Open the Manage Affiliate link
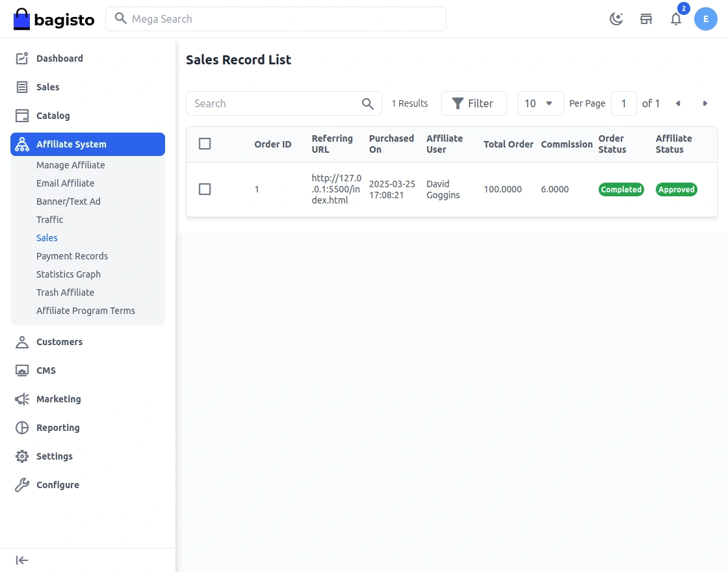Viewport: 728px width, 572px height. point(70,164)
